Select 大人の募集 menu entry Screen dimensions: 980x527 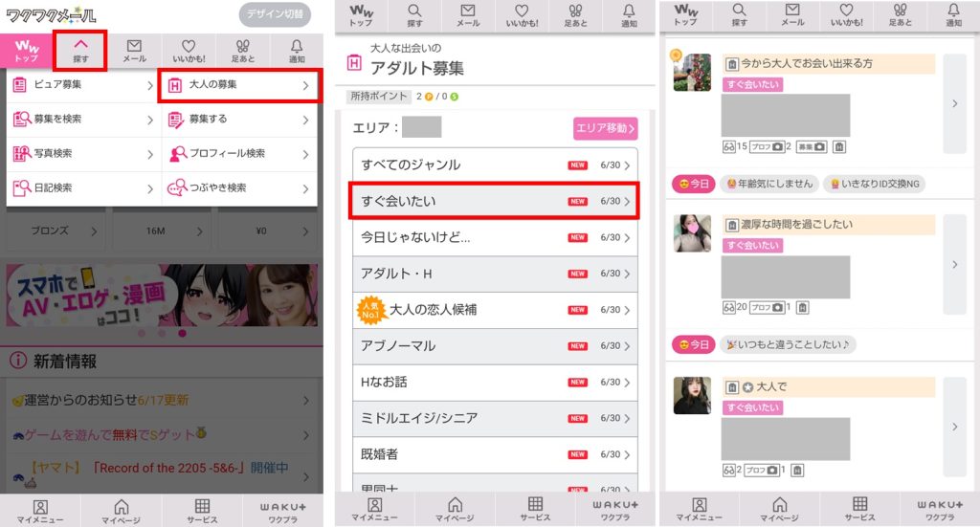click(240, 85)
